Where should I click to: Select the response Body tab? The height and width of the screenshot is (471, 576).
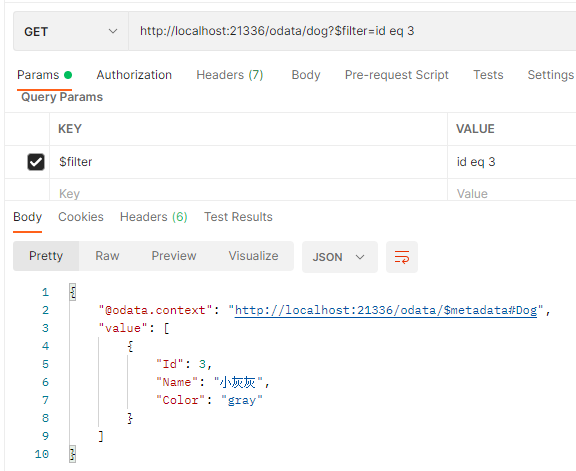[28, 217]
